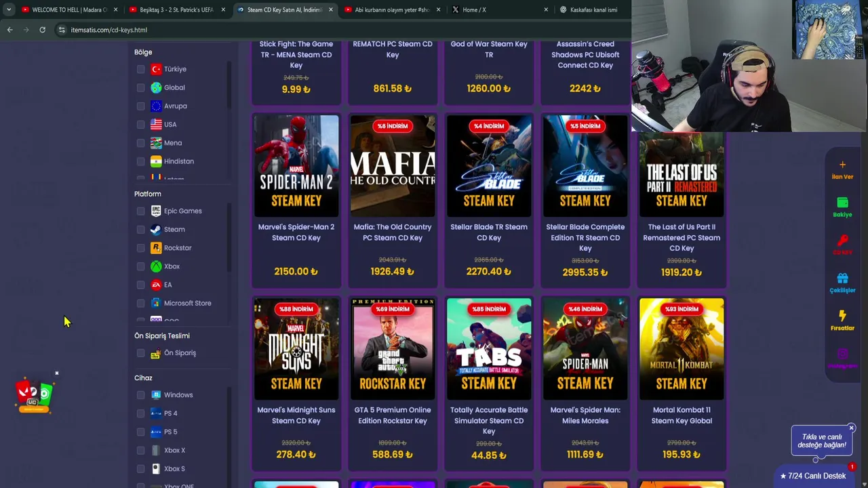Open The Last of Us Part II Remastered title

(x=682, y=238)
